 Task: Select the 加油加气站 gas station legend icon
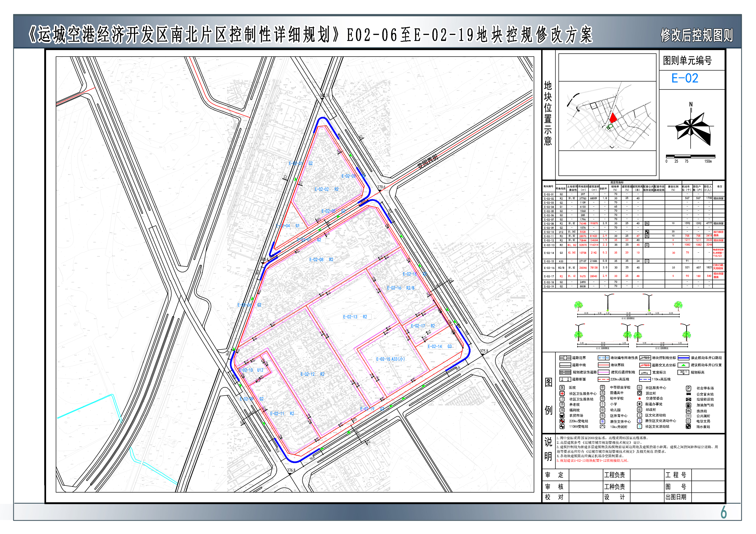[x=689, y=405]
